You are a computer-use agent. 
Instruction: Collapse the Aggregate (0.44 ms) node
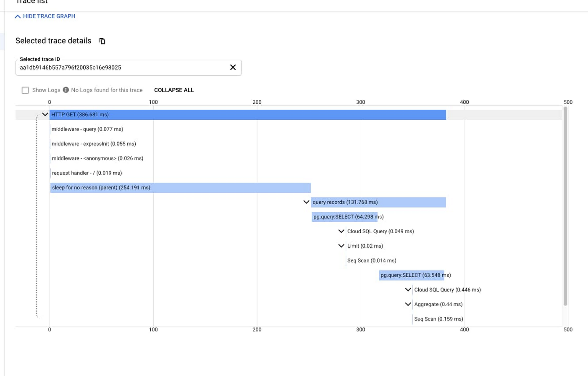(407, 304)
